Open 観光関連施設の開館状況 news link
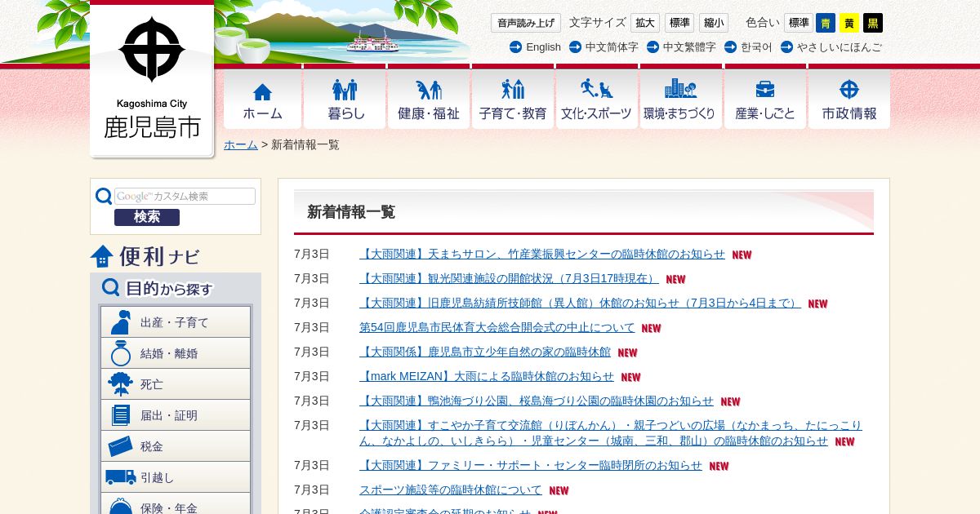Image resolution: width=980 pixels, height=514 pixels. [x=509, y=278]
